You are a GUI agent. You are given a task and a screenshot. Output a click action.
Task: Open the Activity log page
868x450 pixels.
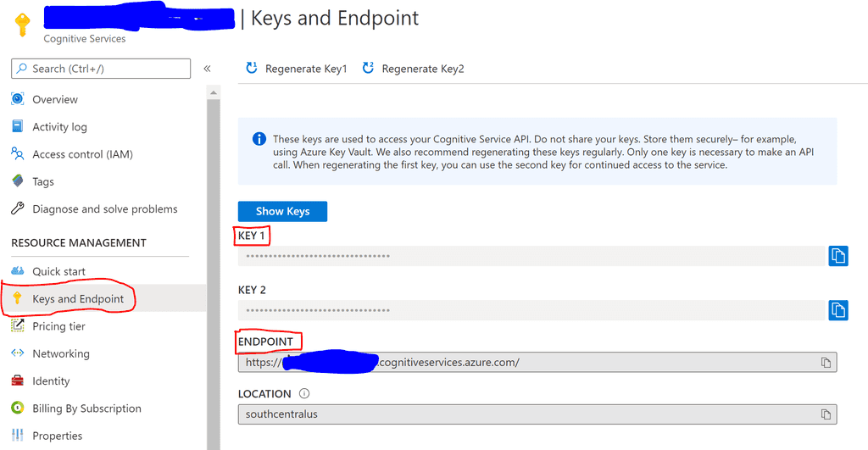point(59,127)
